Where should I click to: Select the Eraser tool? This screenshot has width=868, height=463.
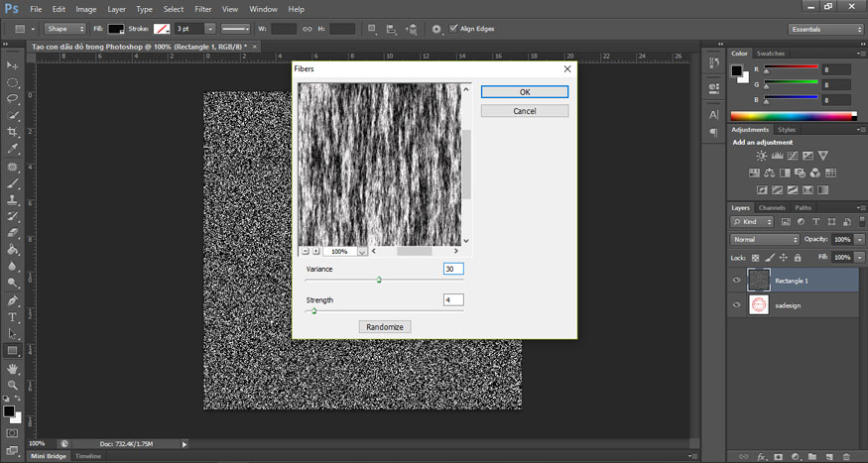[12, 233]
